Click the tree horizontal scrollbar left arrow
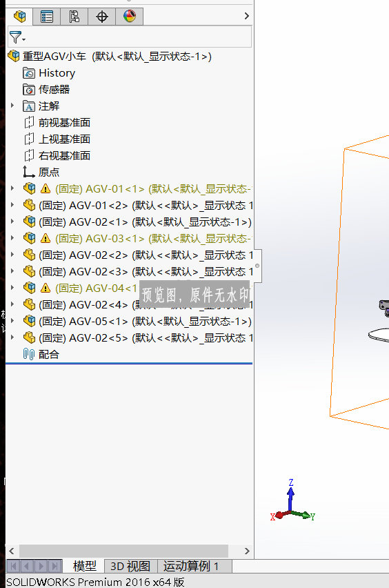The width and height of the screenshot is (389, 588). [x=12, y=551]
